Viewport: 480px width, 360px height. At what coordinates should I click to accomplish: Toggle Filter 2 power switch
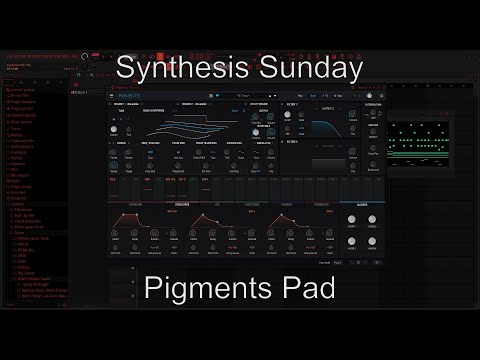pos(282,142)
